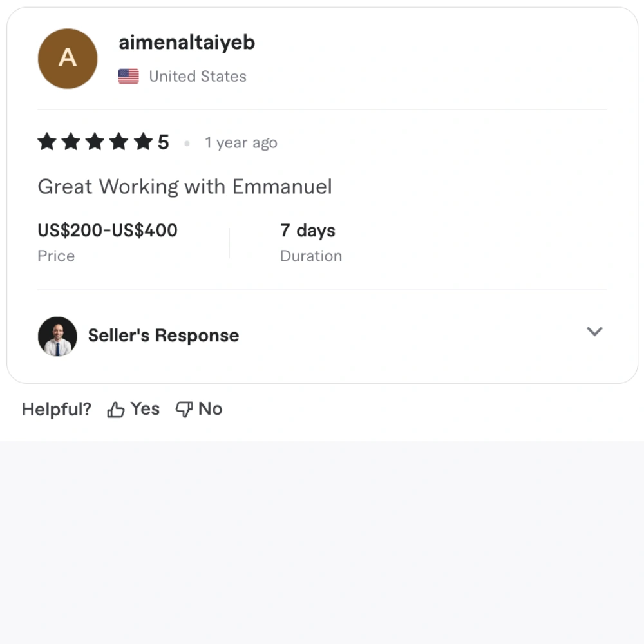Click the review text about Emmanuel
The height and width of the screenshot is (644, 644).
[185, 187]
